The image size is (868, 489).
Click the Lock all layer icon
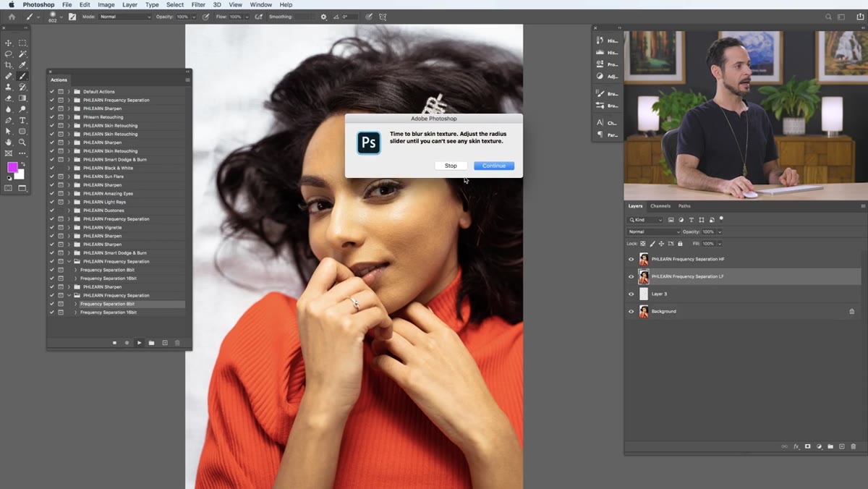point(680,244)
